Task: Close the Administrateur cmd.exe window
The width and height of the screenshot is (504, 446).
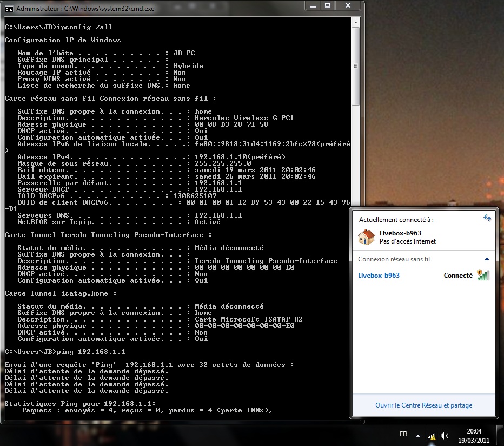Action: click(x=349, y=6)
